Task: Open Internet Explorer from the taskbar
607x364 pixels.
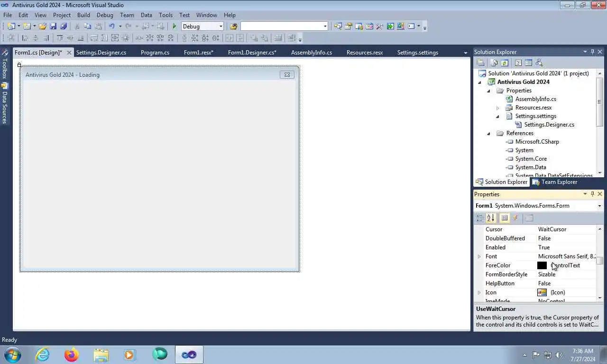Action: click(42, 355)
